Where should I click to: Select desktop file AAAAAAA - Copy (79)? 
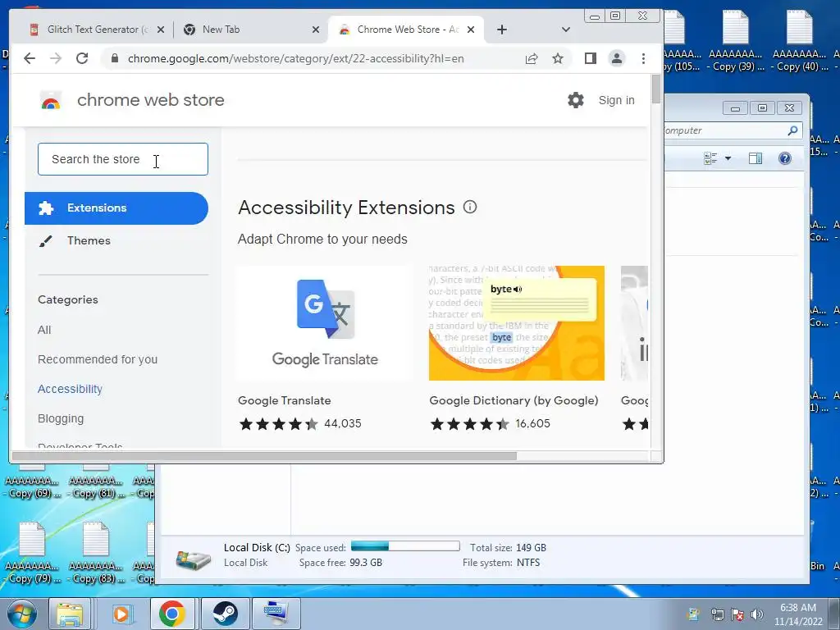(x=32, y=554)
